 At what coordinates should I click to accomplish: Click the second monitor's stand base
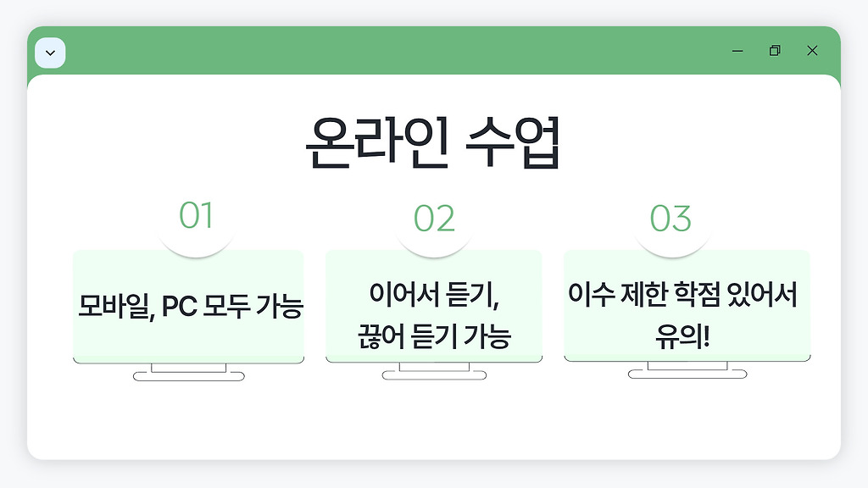click(x=434, y=375)
